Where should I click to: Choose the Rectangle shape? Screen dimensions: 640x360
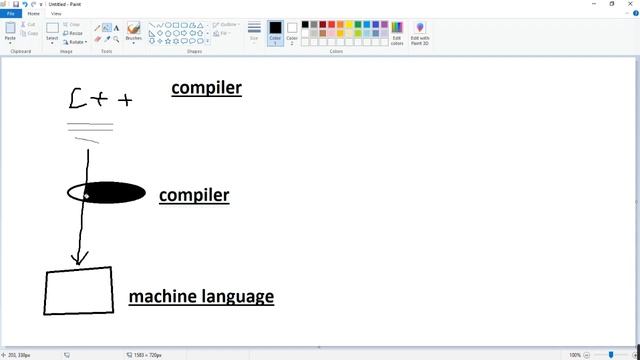[x=176, y=25]
